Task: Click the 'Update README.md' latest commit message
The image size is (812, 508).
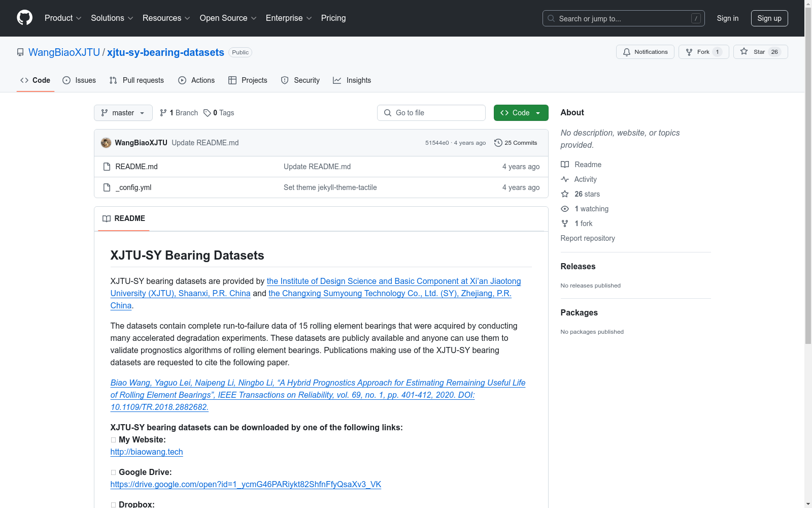Action: pos(205,143)
